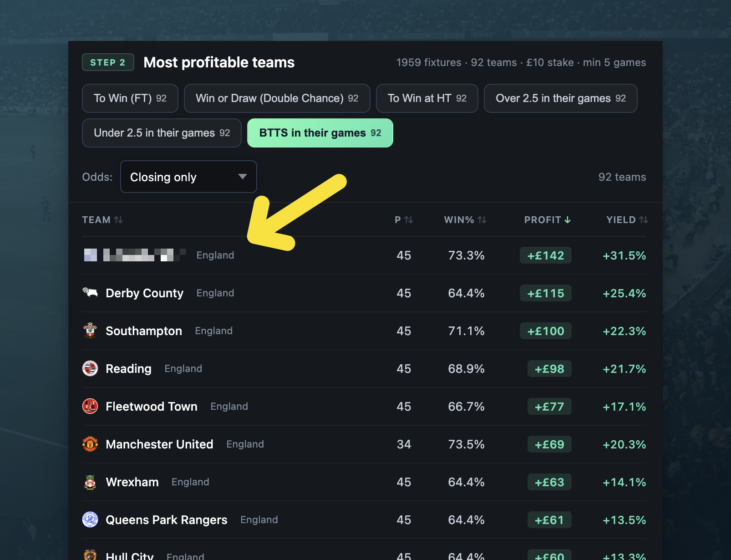The width and height of the screenshot is (731, 560).
Task: Click the Manchester United team name
Action: point(159,444)
